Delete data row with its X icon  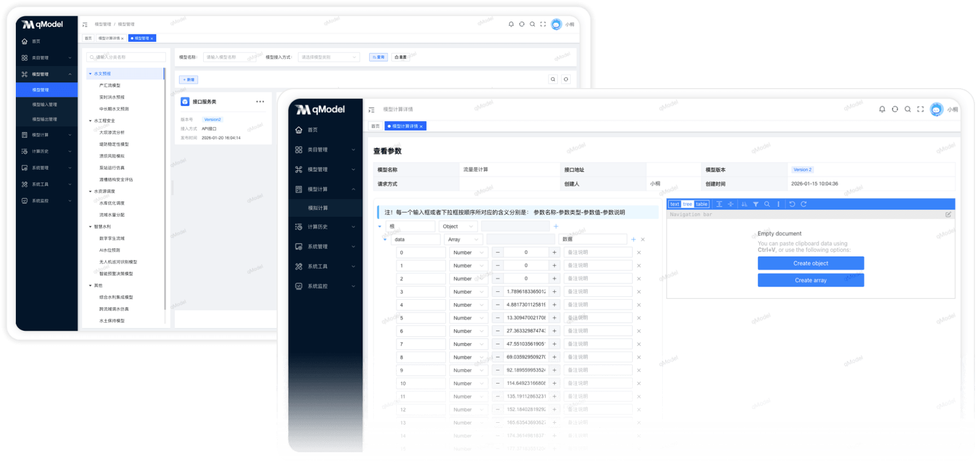(x=643, y=239)
